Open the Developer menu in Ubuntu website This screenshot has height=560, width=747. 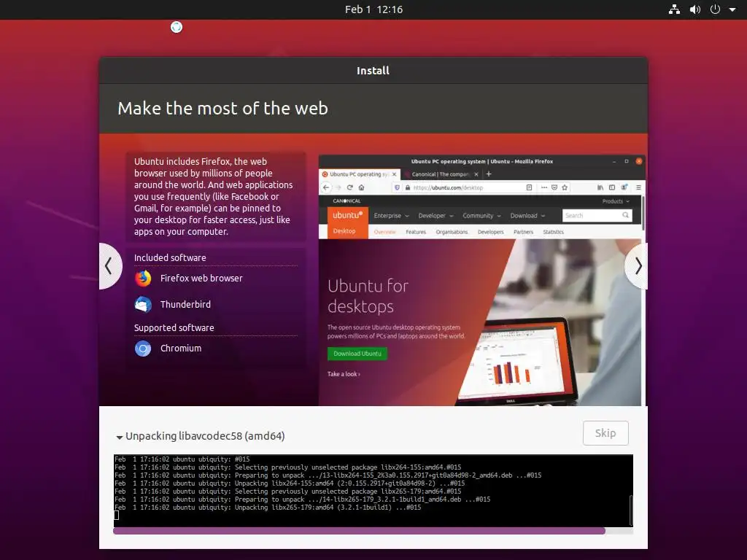pos(436,216)
